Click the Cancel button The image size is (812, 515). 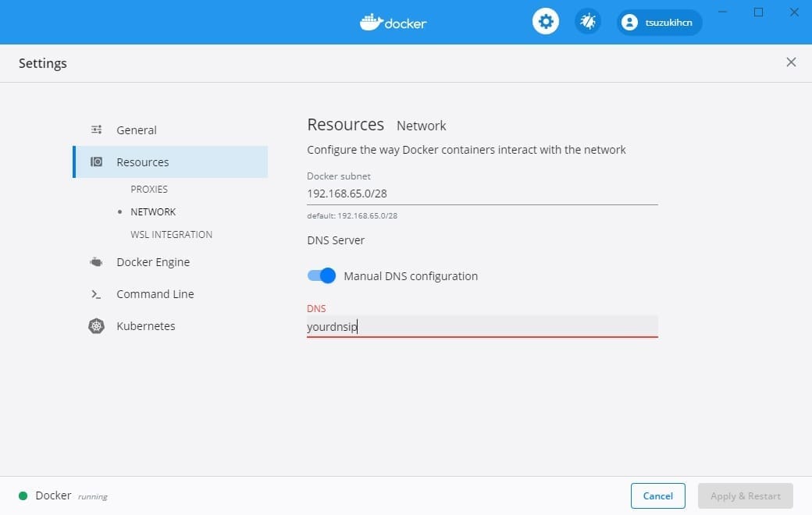point(657,495)
